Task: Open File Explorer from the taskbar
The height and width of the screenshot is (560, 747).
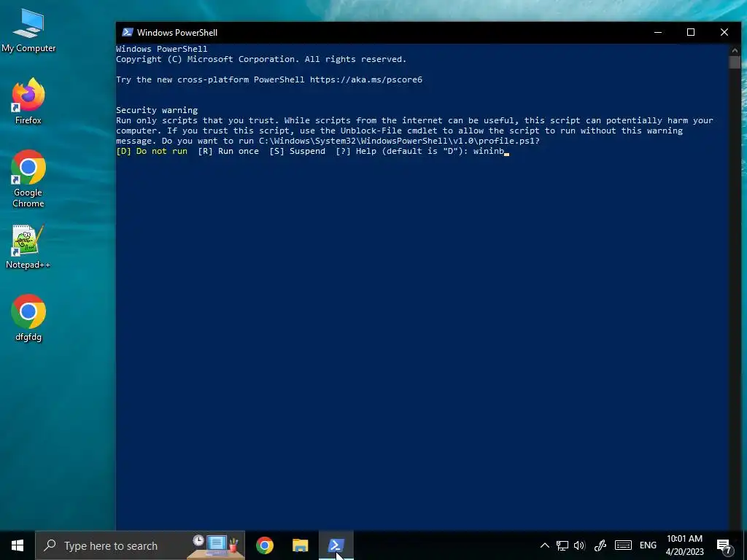Action: pyautogui.click(x=300, y=545)
